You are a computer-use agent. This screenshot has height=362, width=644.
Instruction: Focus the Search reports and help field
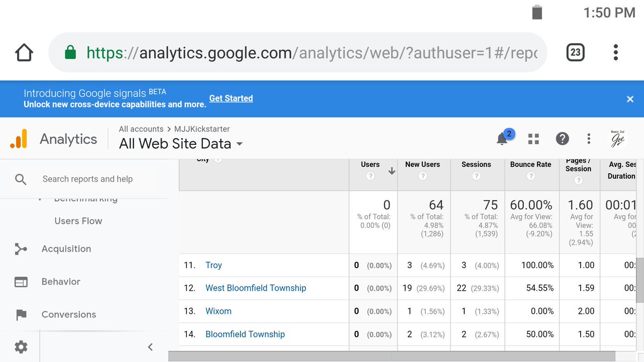[87, 179]
